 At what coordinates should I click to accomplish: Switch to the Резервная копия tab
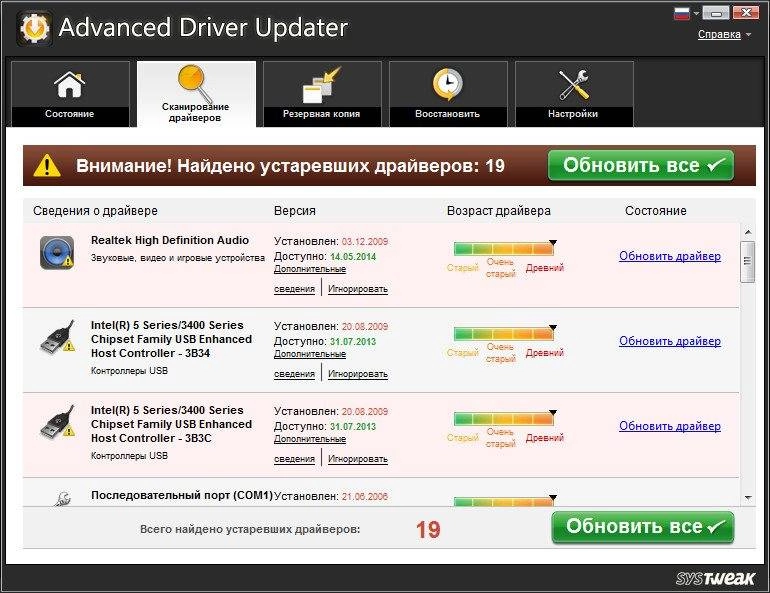click(322, 94)
